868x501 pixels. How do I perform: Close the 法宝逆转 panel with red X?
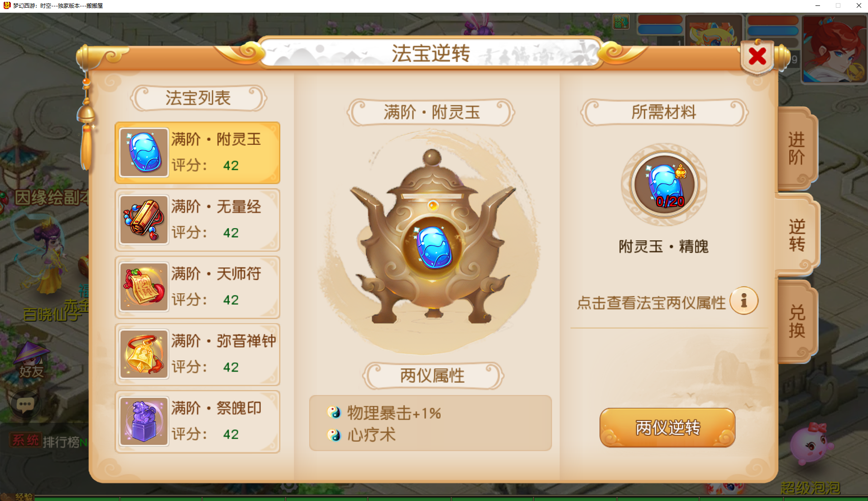pos(757,57)
